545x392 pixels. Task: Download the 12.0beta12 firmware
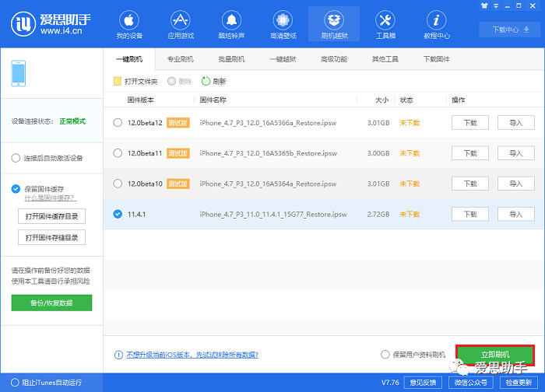pyautogui.click(x=470, y=123)
